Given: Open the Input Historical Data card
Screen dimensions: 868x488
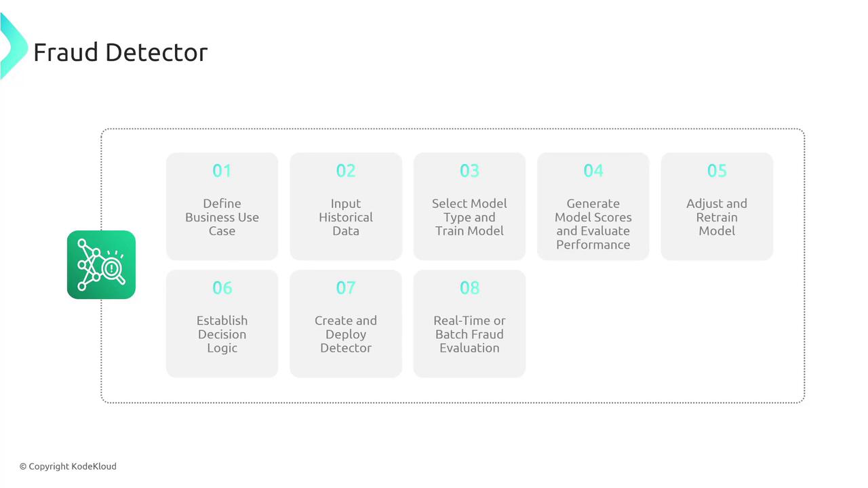Looking at the screenshot, I should [x=346, y=218].
